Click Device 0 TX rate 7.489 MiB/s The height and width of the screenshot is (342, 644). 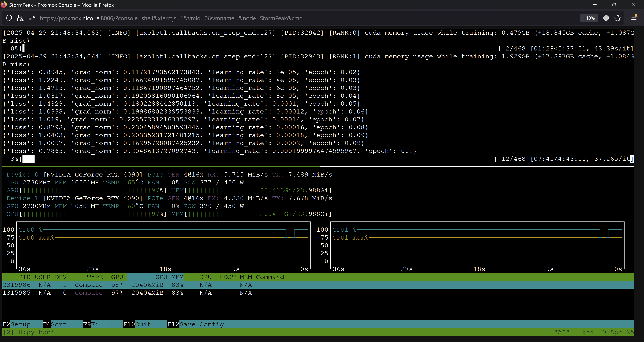(310, 175)
